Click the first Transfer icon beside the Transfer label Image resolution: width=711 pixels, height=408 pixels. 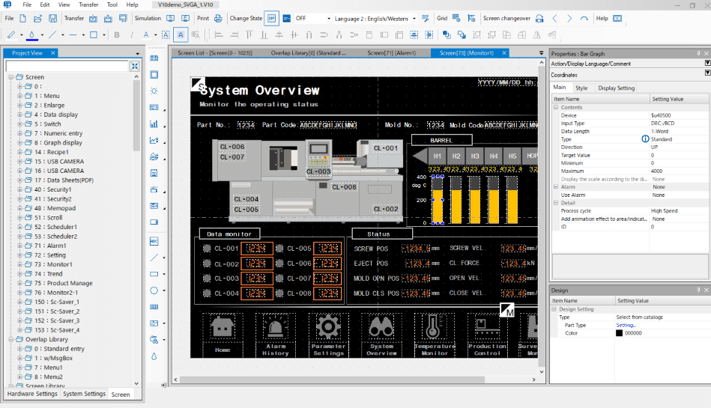click(93, 19)
